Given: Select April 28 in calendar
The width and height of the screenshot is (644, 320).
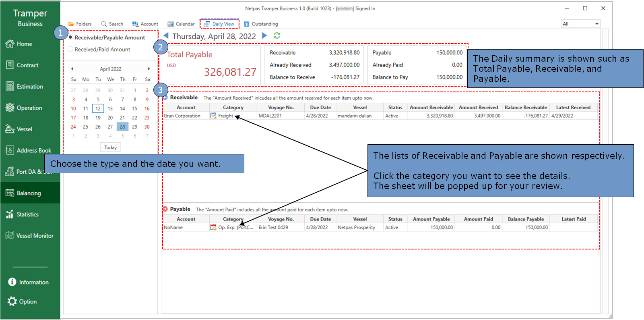Looking at the screenshot, I should click(x=122, y=127).
